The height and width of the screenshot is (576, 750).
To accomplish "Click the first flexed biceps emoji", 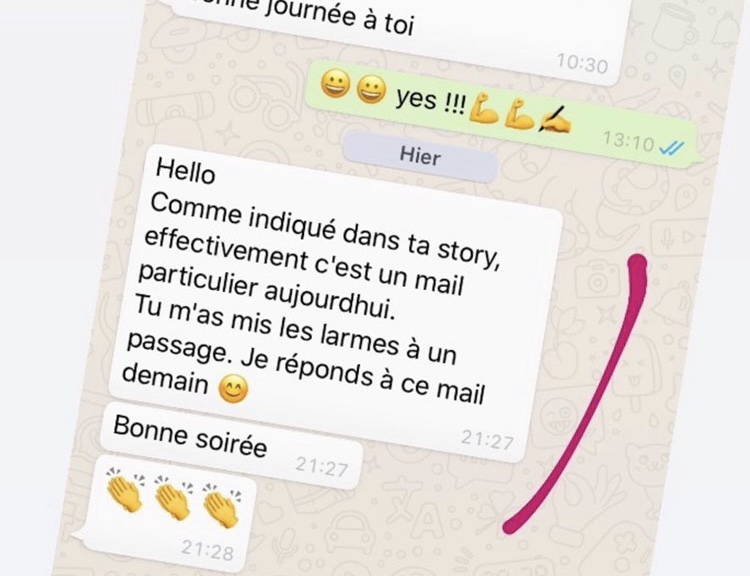I will [x=484, y=109].
